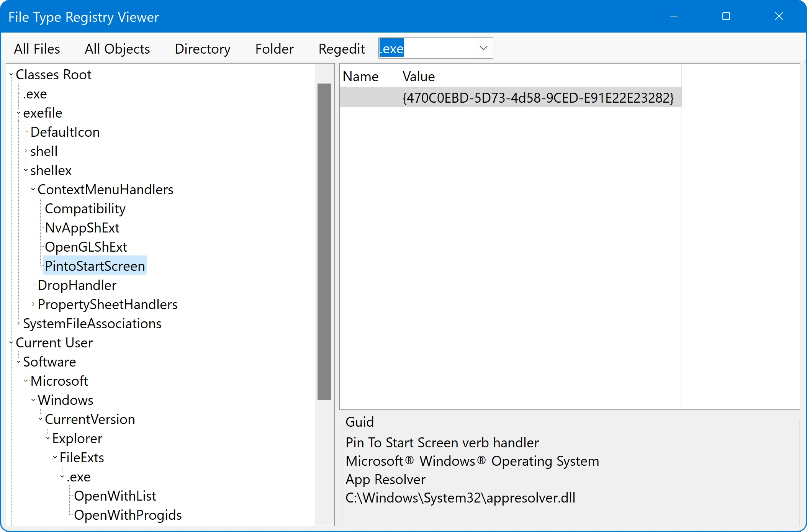This screenshot has width=807, height=532.
Task: Click the Folder menu item
Action: click(x=274, y=49)
